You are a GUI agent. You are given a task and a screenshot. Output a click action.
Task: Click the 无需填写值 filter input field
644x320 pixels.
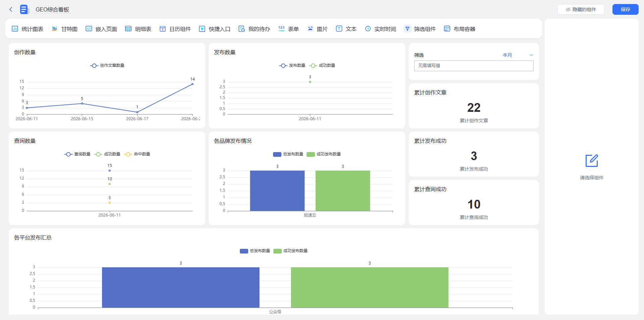474,66
